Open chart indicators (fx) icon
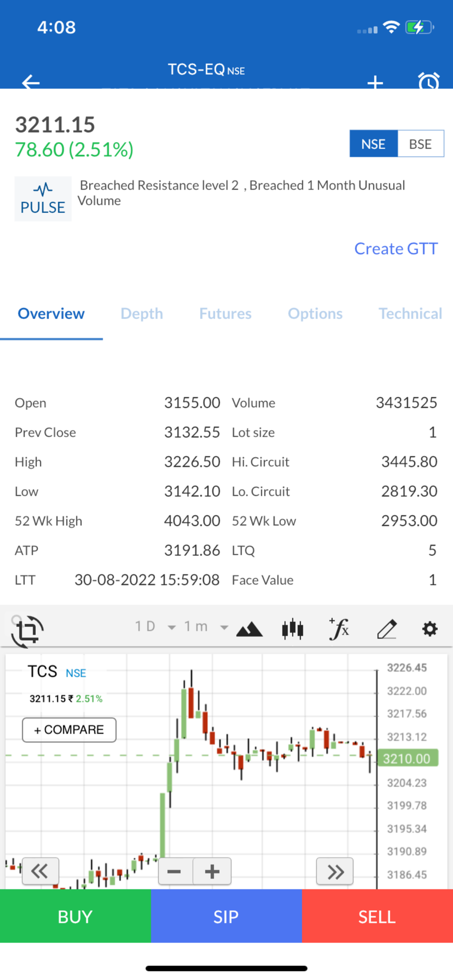Viewport: 453px width, 980px height. 339,629
